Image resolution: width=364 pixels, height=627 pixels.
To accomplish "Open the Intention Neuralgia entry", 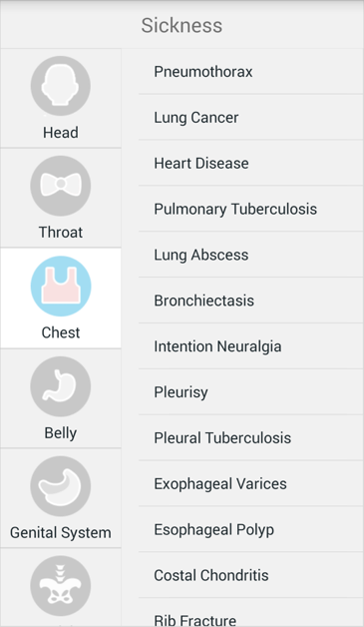I will pyautogui.click(x=251, y=346).
